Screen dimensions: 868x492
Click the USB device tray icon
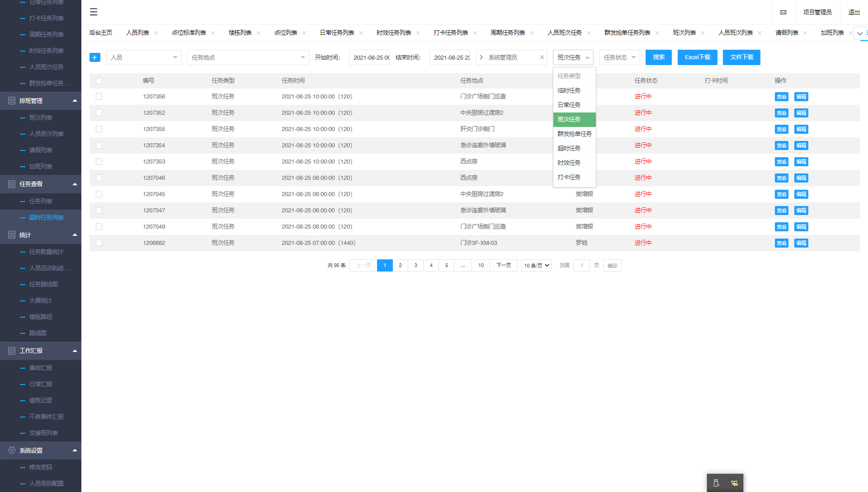pyautogui.click(x=716, y=483)
